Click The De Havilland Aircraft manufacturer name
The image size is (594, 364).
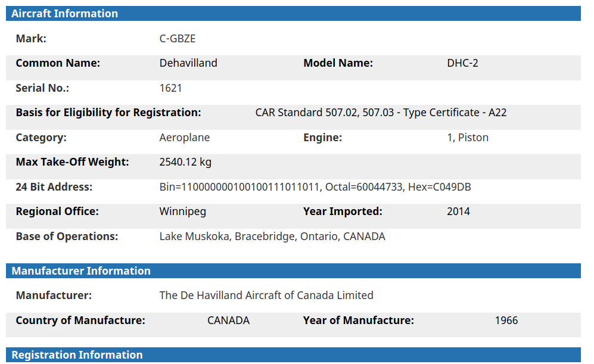(x=266, y=295)
